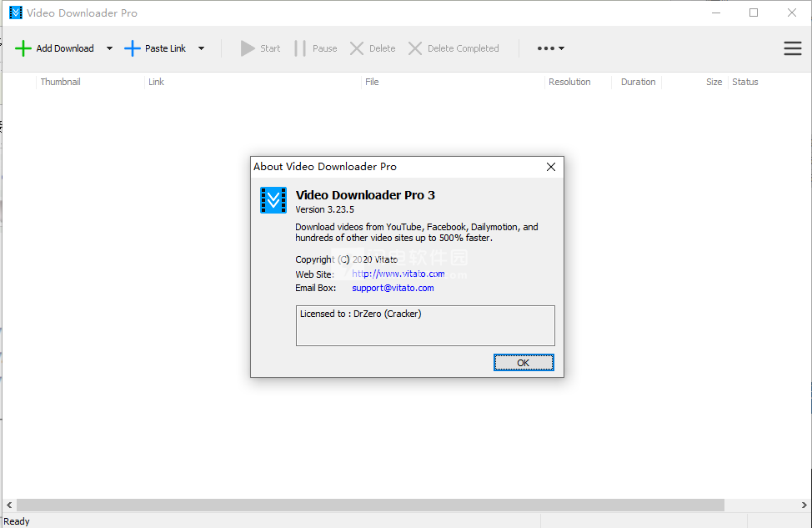Click the Video Downloader Pro 3 heading
Viewport: 812px width, 528px height.
[x=365, y=195]
